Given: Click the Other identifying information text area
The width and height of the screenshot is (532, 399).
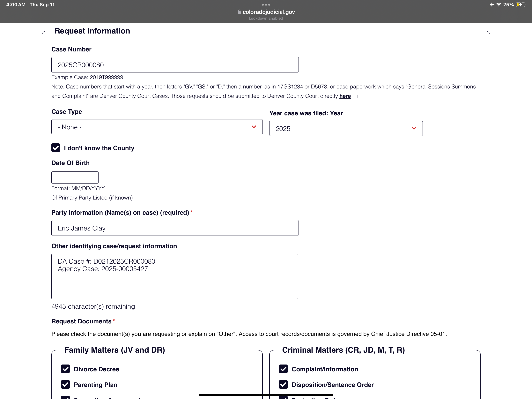Looking at the screenshot, I should [174, 276].
